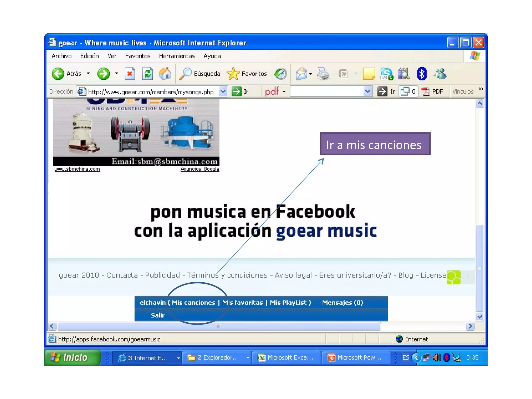Expand the mail icon dropdown arrow
This screenshot has height=399, width=532.
[x=311, y=74]
